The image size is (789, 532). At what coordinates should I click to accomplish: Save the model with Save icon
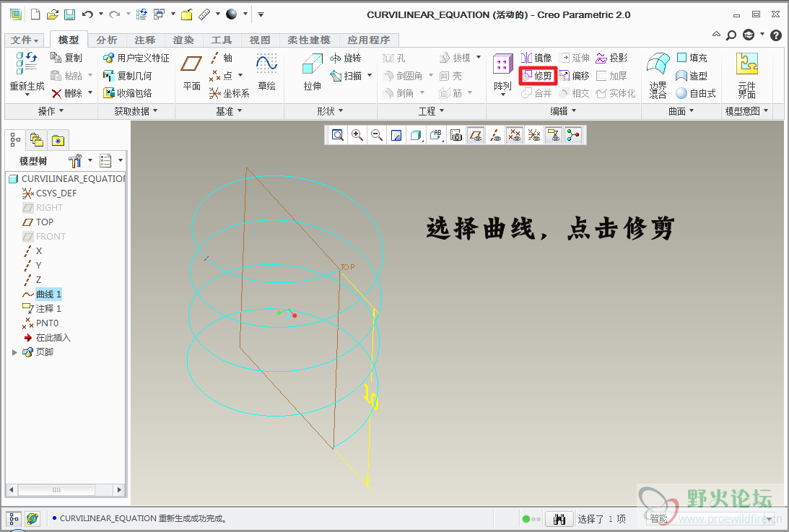click(x=69, y=14)
